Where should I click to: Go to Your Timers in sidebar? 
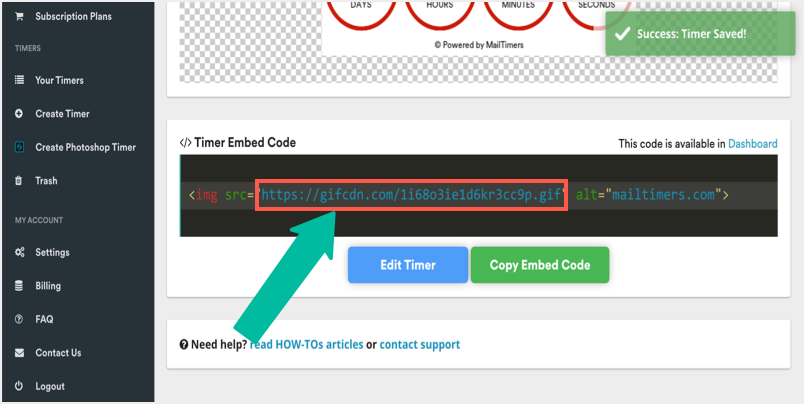[59, 80]
